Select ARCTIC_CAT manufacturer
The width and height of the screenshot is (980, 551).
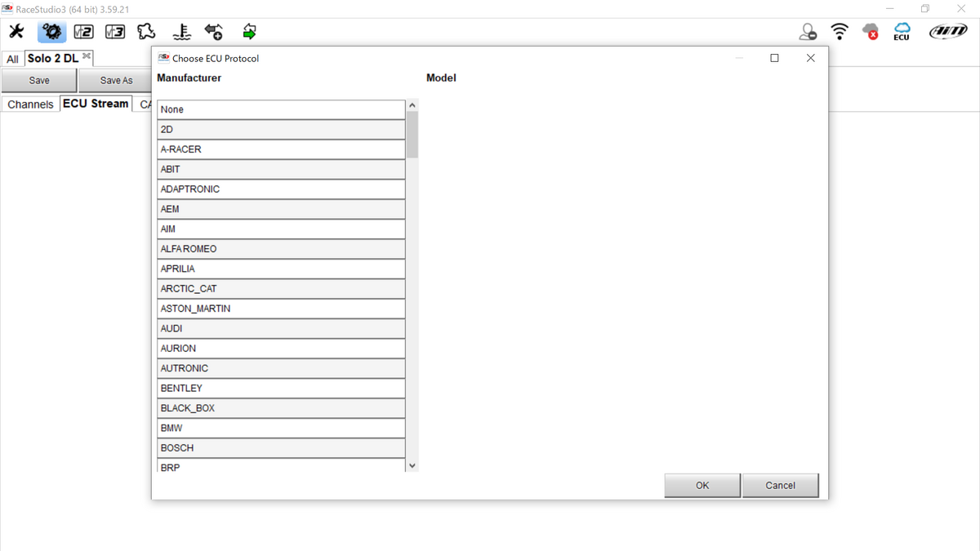(x=281, y=289)
